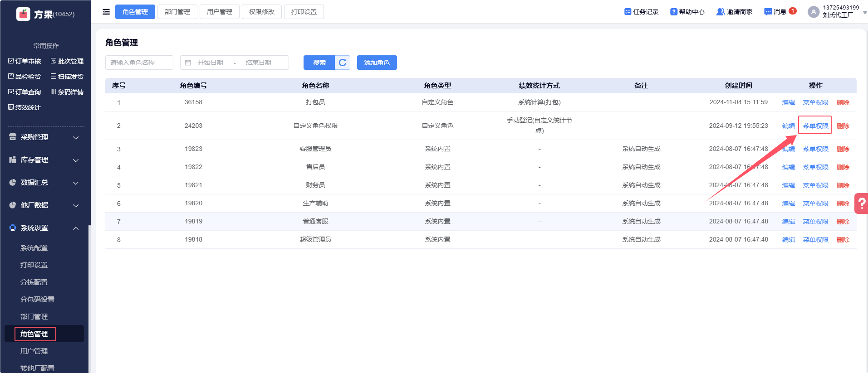Open the 扫描发货 shortcut in sidebar

67,77
